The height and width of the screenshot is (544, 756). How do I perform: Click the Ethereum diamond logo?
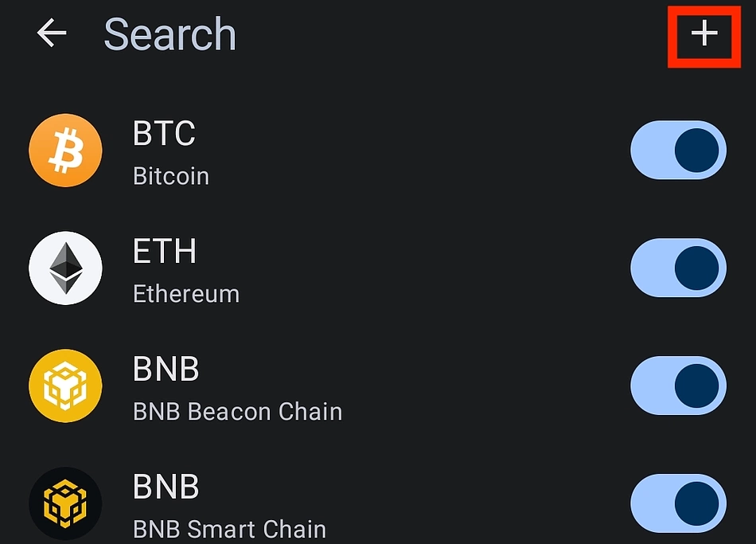coord(65,268)
